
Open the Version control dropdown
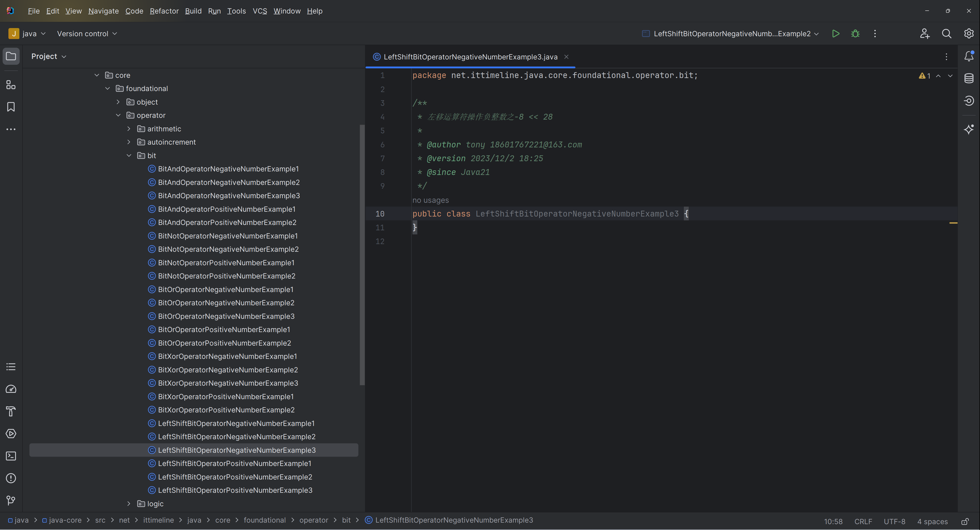pos(87,33)
